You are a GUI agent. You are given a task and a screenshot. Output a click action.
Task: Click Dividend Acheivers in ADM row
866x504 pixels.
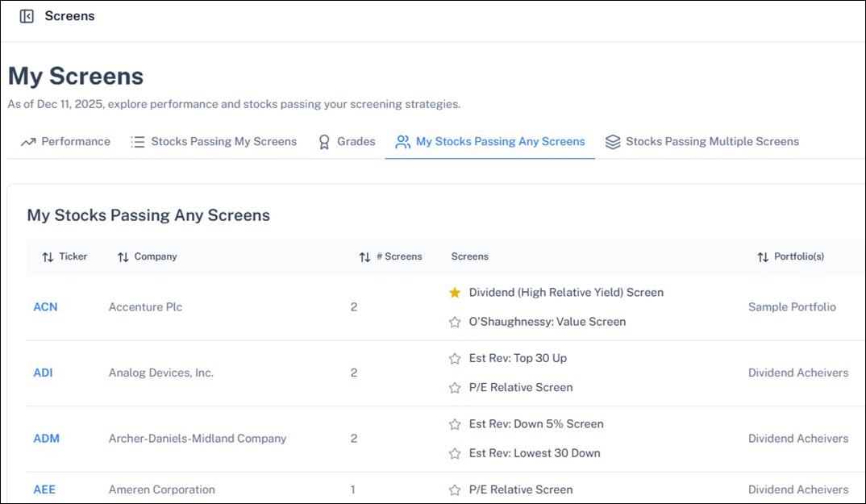(x=798, y=439)
